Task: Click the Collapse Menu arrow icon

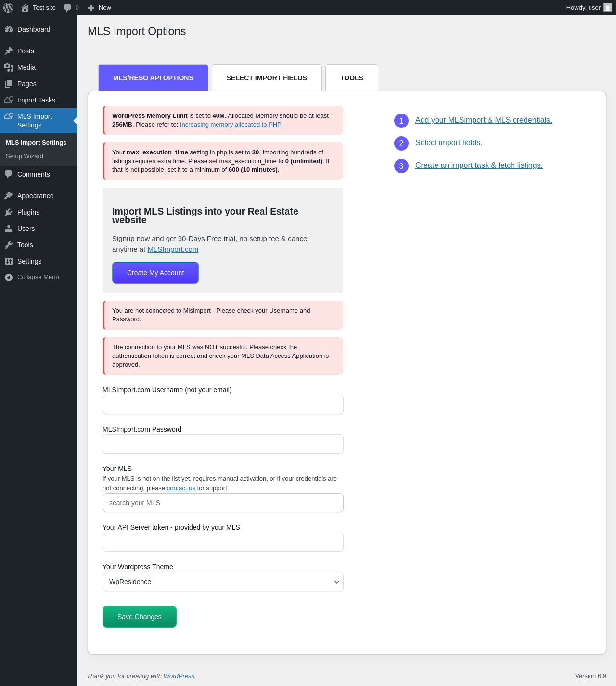Action: click(9, 277)
